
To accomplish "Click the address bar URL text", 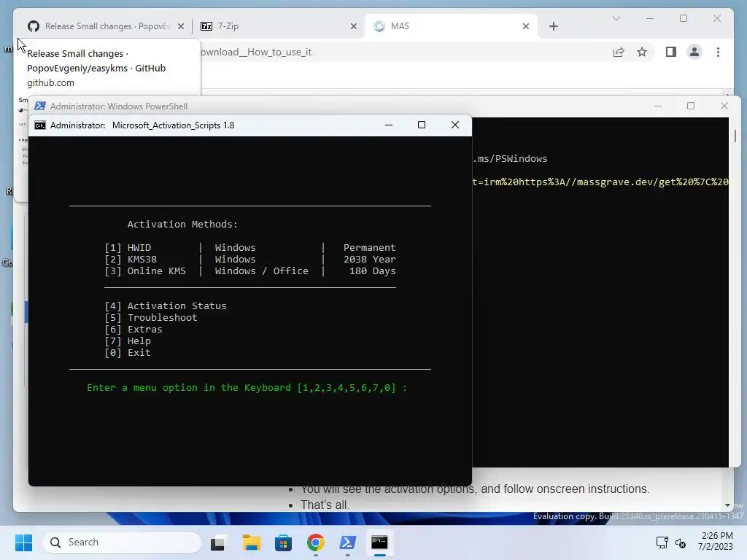I will [x=256, y=52].
